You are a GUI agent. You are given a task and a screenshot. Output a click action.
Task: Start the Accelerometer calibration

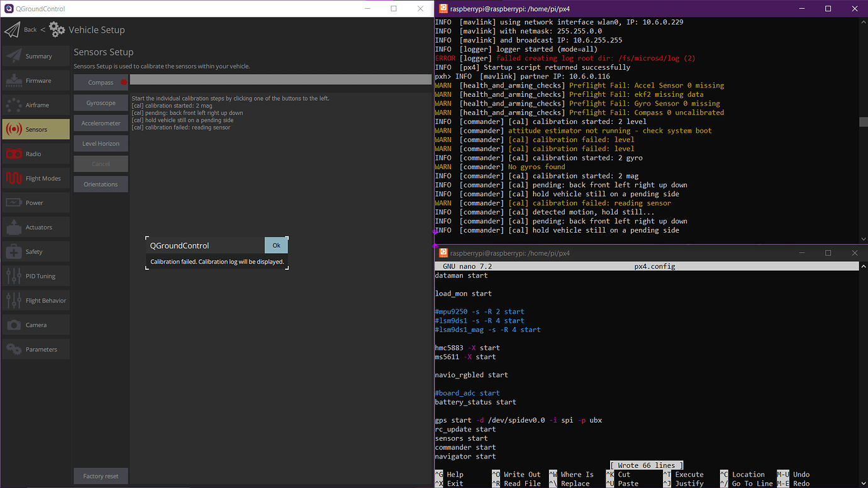[100, 123]
